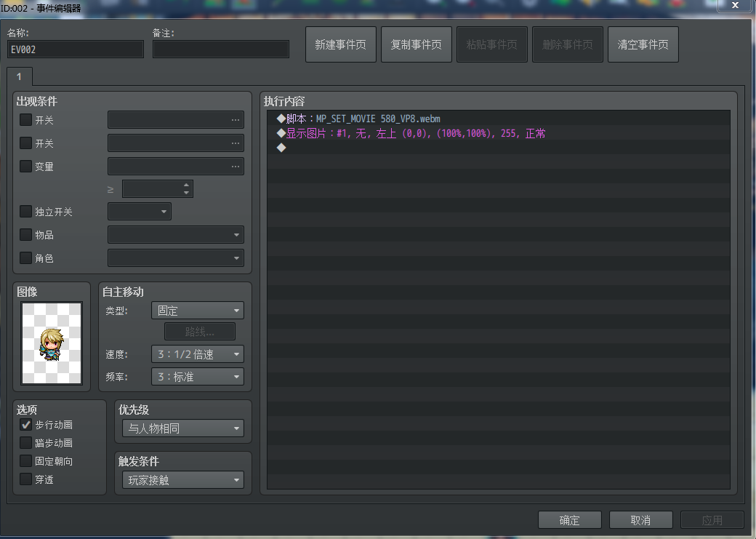Select the 脚本 MP_SET_MOVIE command line
This screenshot has height=539, width=756.
click(x=499, y=119)
